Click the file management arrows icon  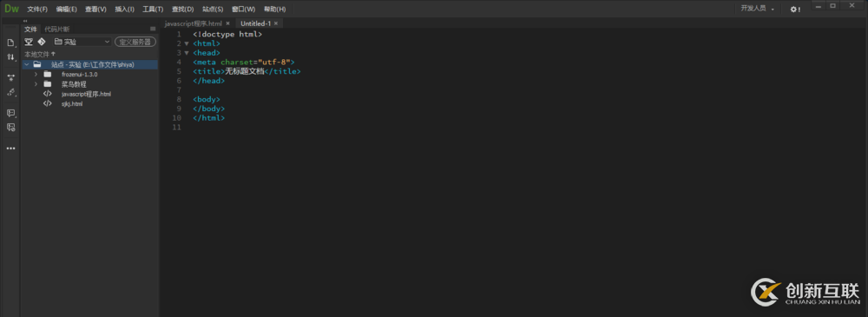click(x=10, y=57)
